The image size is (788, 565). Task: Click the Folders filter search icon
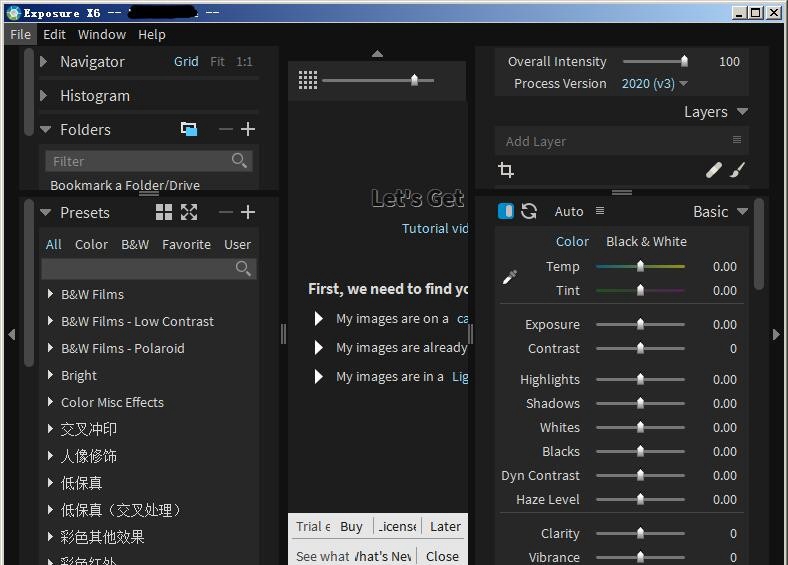(x=239, y=161)
